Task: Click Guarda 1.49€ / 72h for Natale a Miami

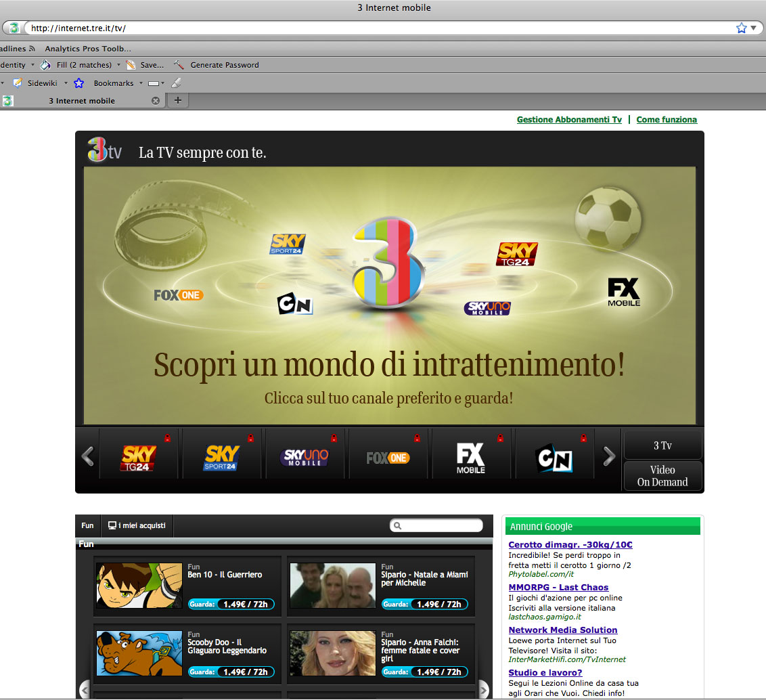Action: [424, 604]
